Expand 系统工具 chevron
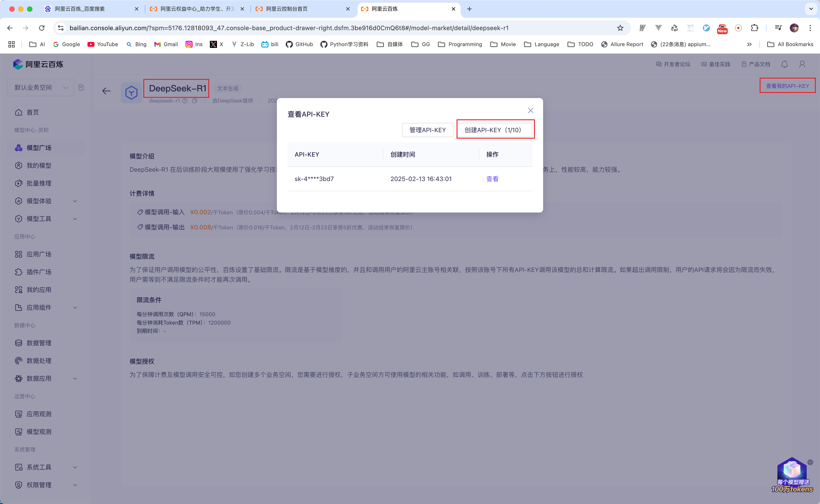The height and width of the screenshot is (504, 820). coord(75,467)
